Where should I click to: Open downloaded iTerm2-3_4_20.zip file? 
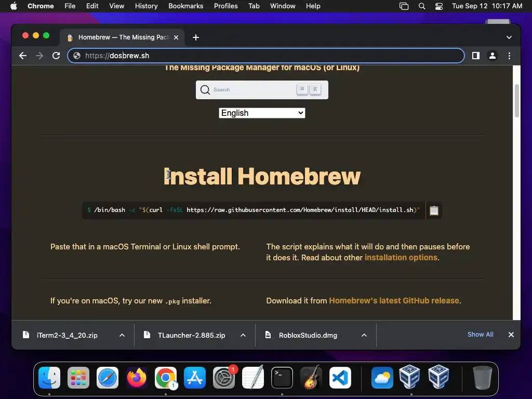coord(67,335)
